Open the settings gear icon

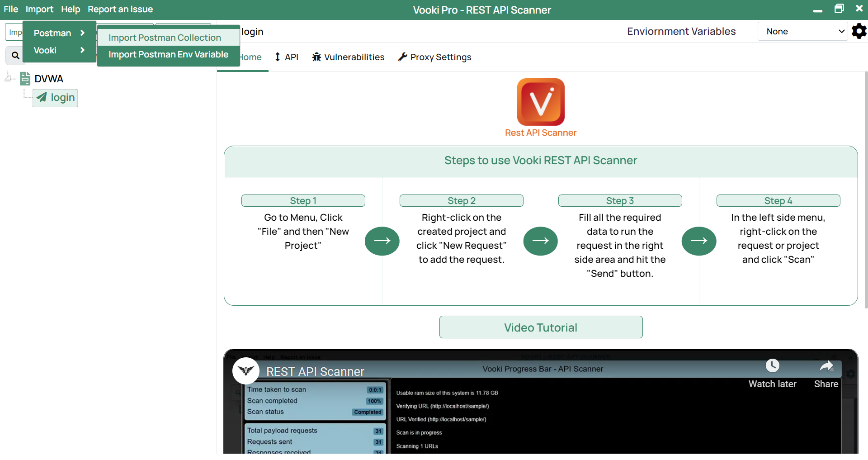point(859,31)
